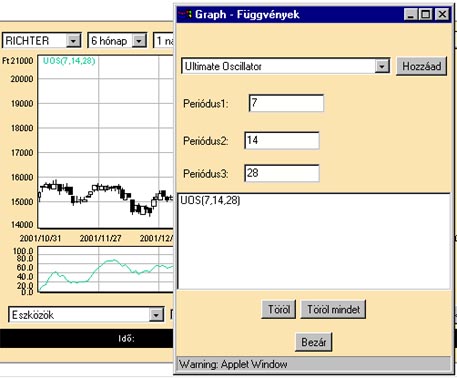
Task: Open the partially hidden 1 na interval dropdown
Action: 164,41
